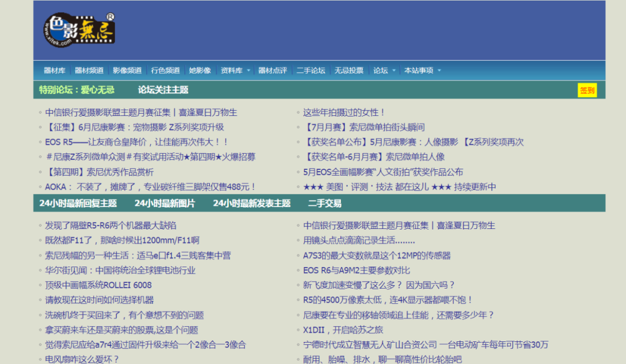The width and height of the screenshot is (626, 364).
Task: Open 既然都F11了 1200mm/F11 thread
Action: click(122, 241)
